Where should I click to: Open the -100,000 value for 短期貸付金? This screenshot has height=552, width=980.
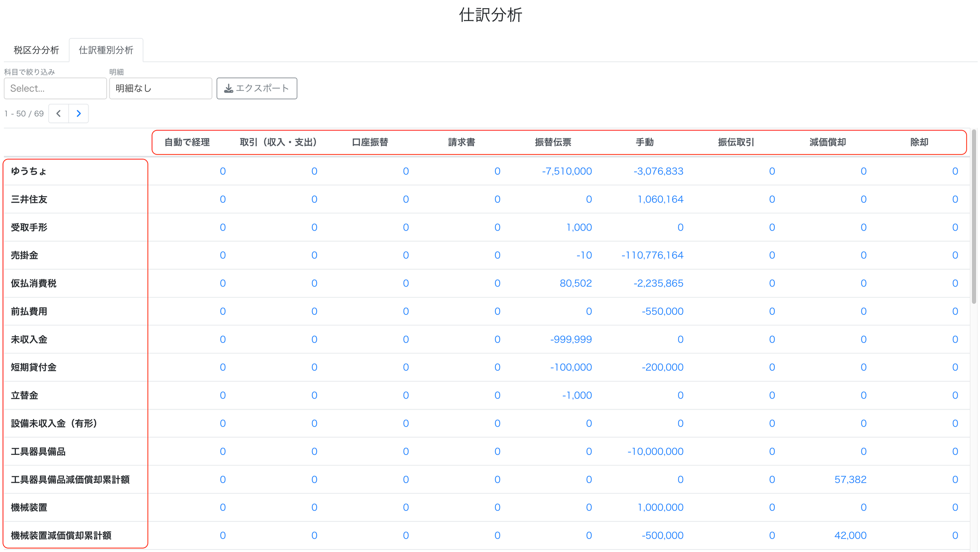click(x=571, y=367)
